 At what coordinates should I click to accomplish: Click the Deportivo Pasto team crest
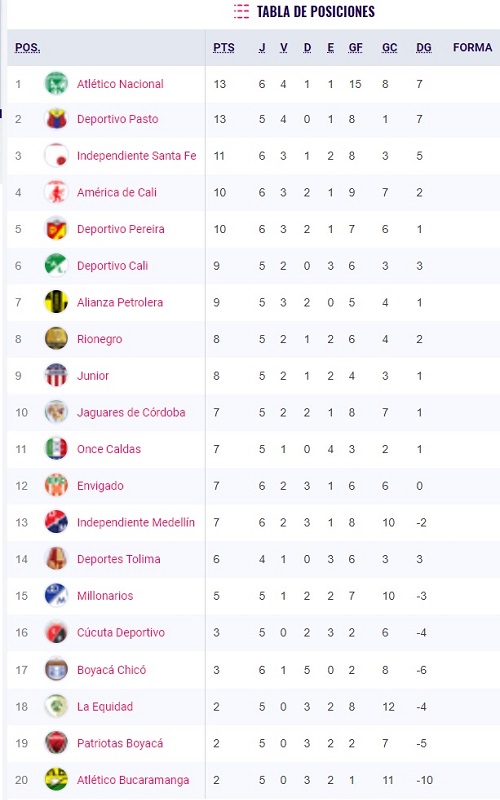pos(56,119)
